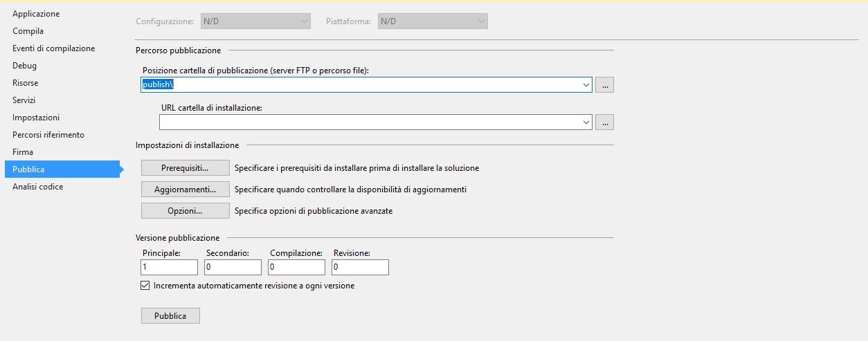Toggle Incrementa automaticamente revisione checkbox

pyautogui.click(x=145, y=286)
